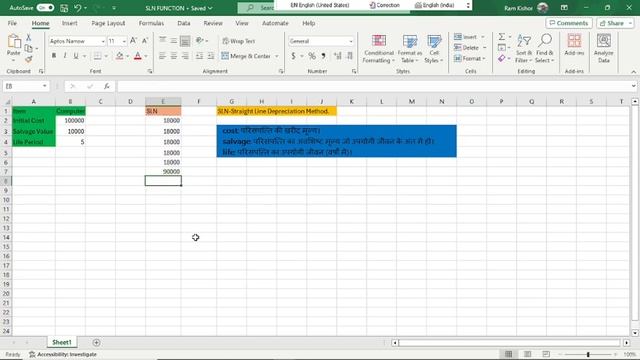
Task: Click the Cut scissors icon
Action: tap(29, 37)
